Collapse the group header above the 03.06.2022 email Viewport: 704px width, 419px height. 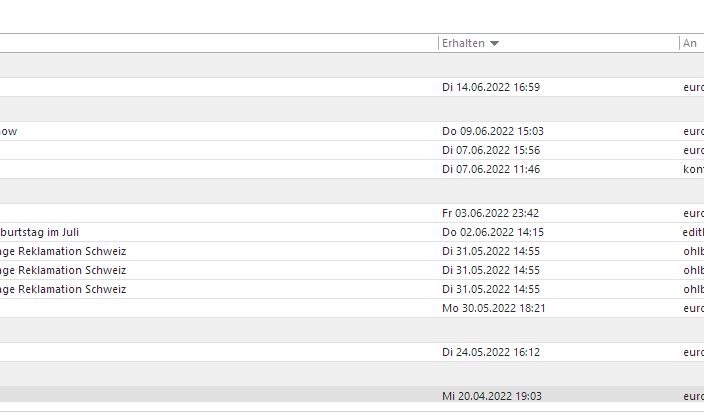(200, 191)
